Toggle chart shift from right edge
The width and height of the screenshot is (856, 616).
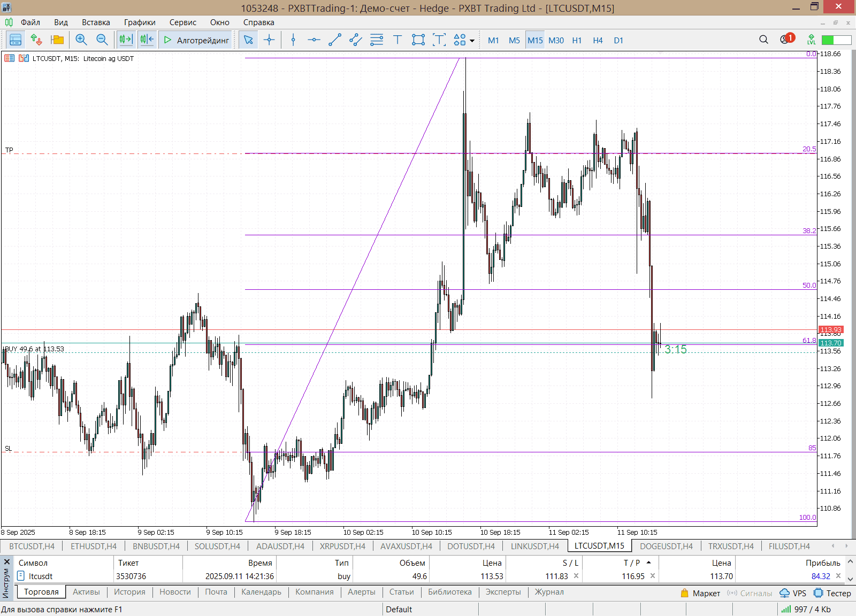coord(147,40)
